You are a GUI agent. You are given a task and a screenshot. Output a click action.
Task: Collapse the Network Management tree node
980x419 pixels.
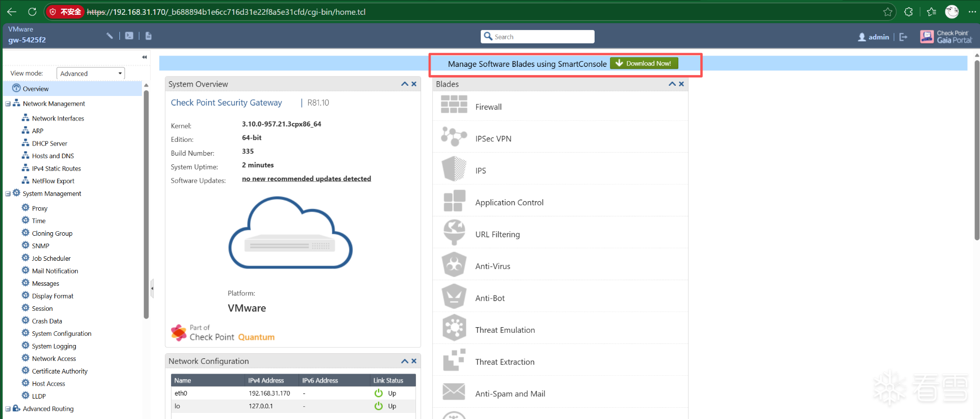click(8, 104)
